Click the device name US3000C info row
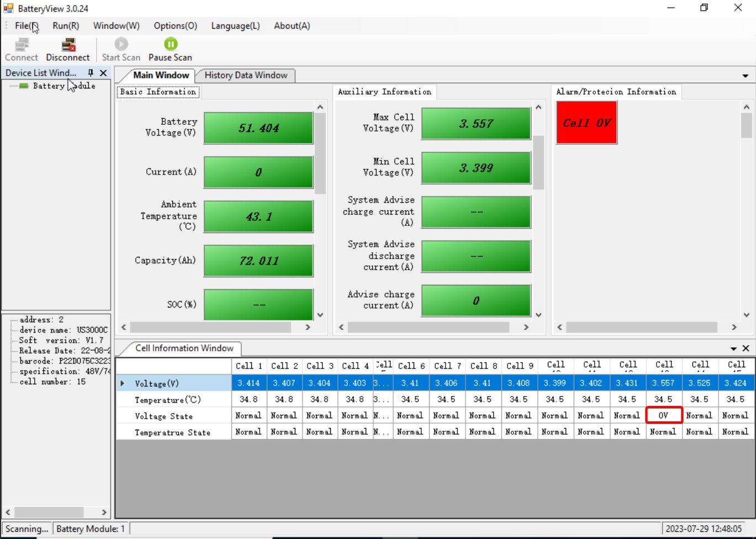The height and width of the screenshot is (539, 756). (x=64, y=330)
